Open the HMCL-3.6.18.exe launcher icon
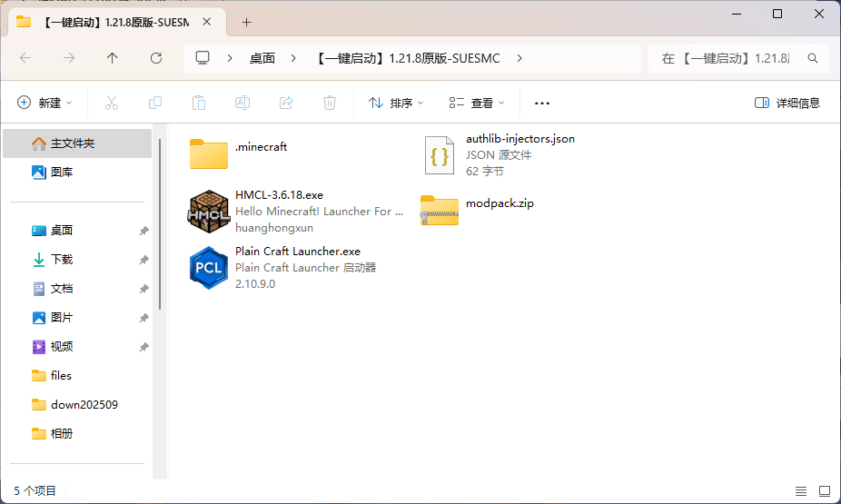 209,212
